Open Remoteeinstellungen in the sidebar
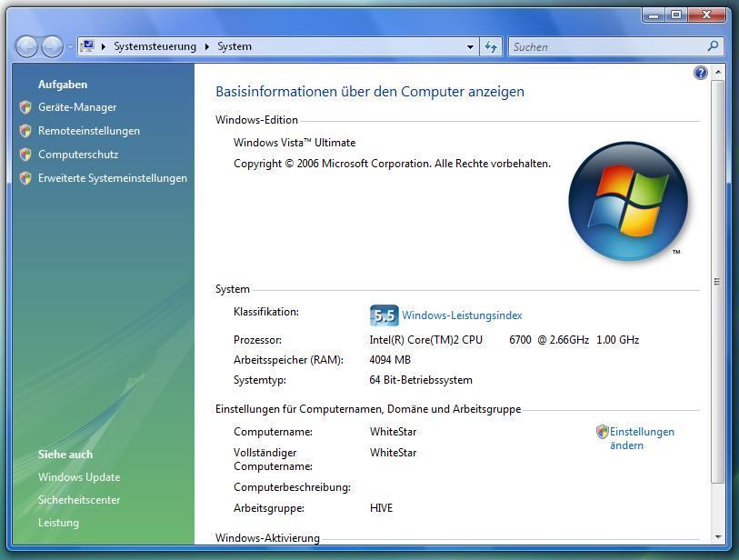 [x=89, y=131]
